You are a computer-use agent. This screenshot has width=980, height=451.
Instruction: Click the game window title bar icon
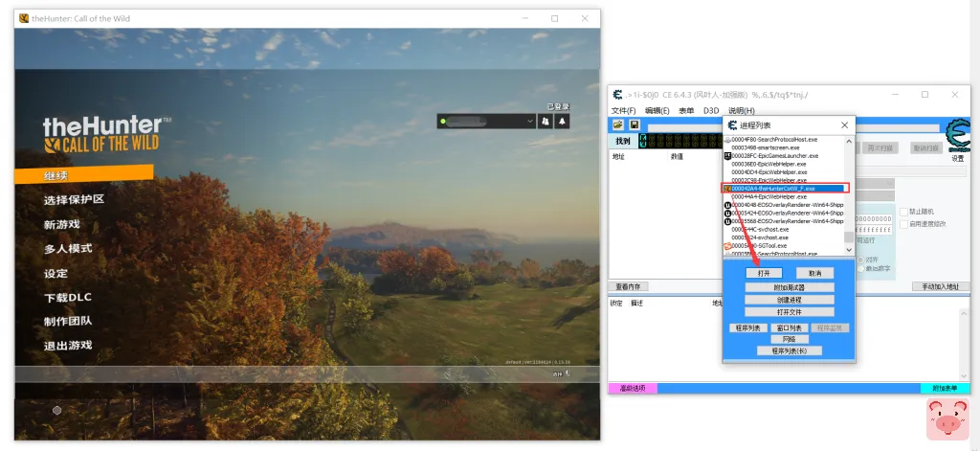(x=24, y=18)
